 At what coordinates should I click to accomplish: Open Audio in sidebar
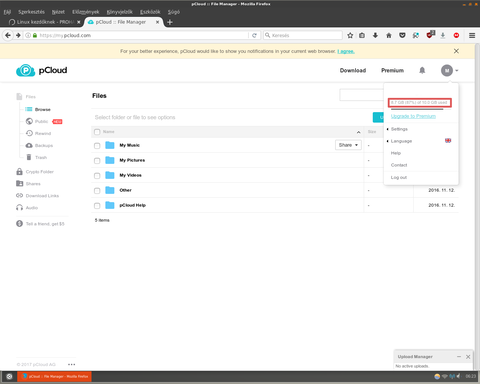pyautogui.click(x=27, y=208)
